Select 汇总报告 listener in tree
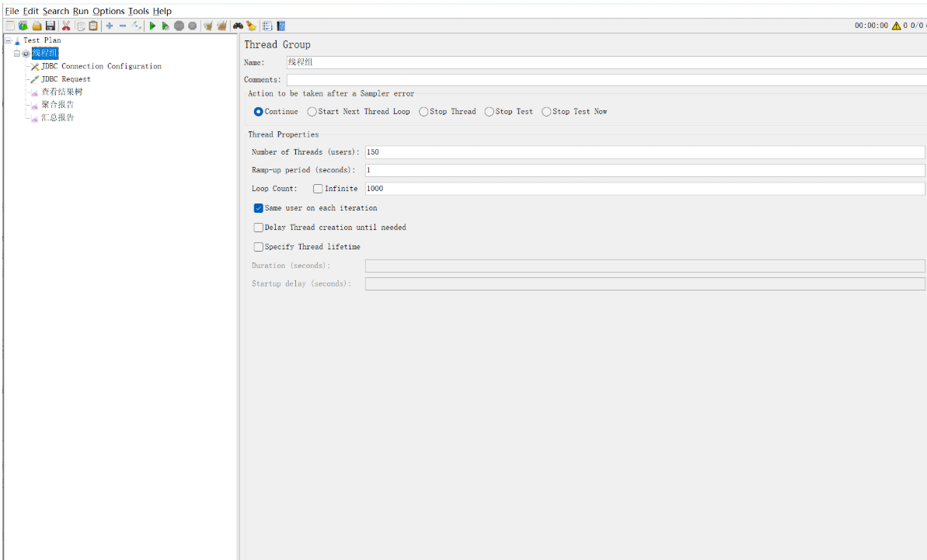927x560 pixels. tap(58, 117)
